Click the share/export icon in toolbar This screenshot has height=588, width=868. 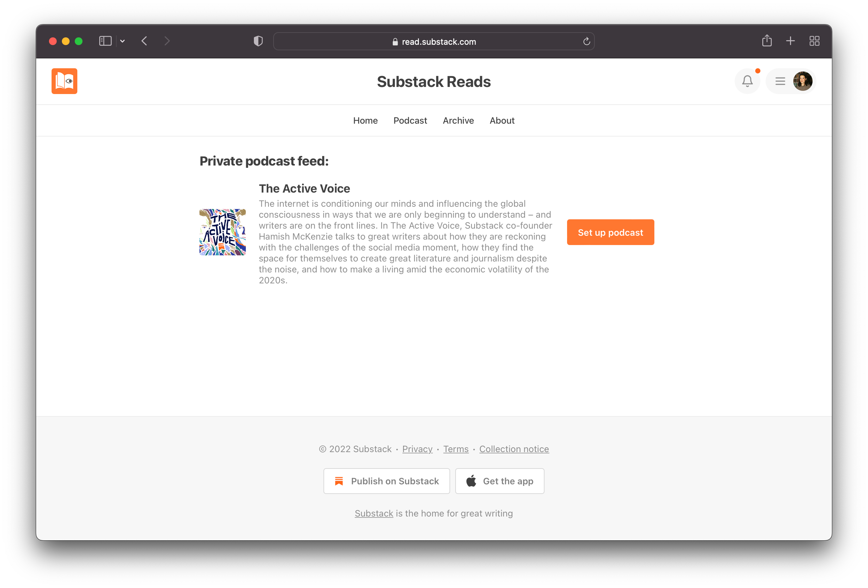click(766, 41)
